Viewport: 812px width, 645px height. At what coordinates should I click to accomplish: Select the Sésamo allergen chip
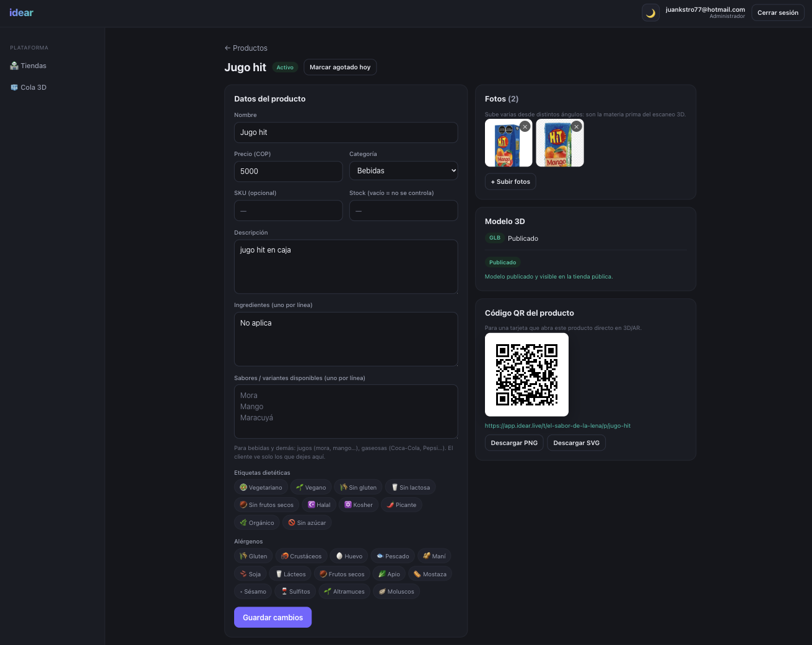click(x=253, y=591)
